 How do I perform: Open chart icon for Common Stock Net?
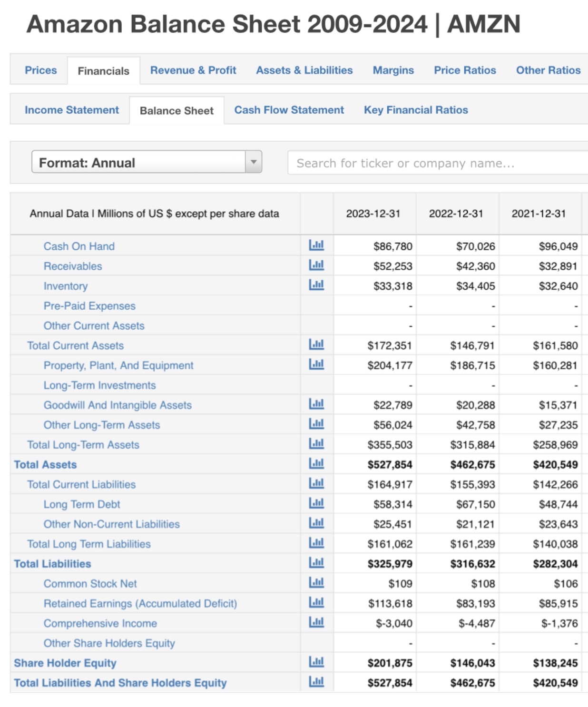point(316,582)
